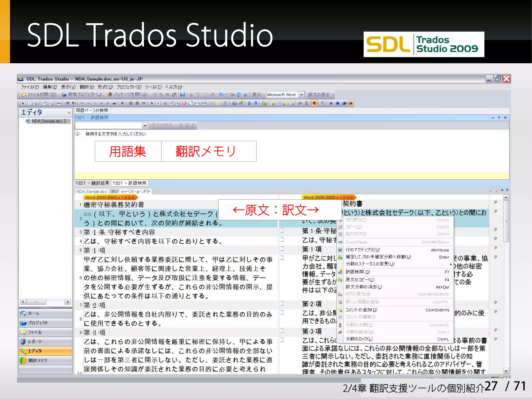
Task: Click the save disk icon in toolbar
Action: (183, 95)
